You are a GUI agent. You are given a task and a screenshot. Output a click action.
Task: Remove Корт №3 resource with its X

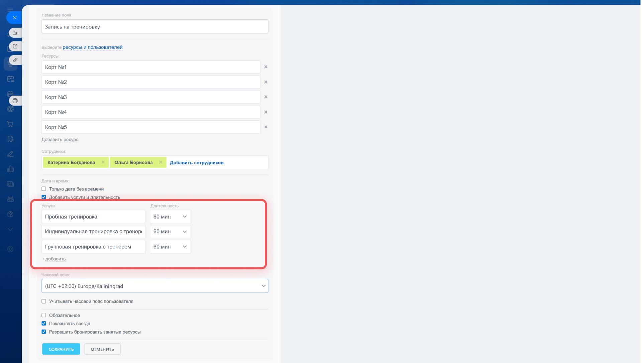click(266, 97)
